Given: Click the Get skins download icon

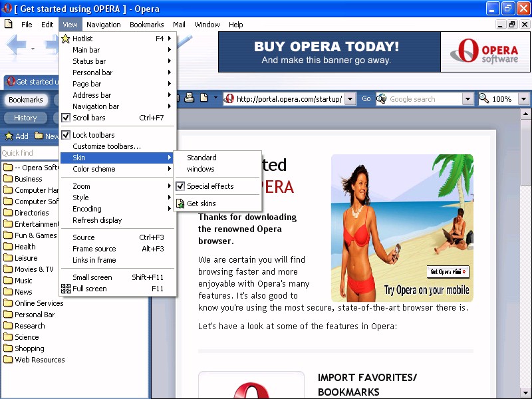Looking at the screenshot, I should point(180,203).
